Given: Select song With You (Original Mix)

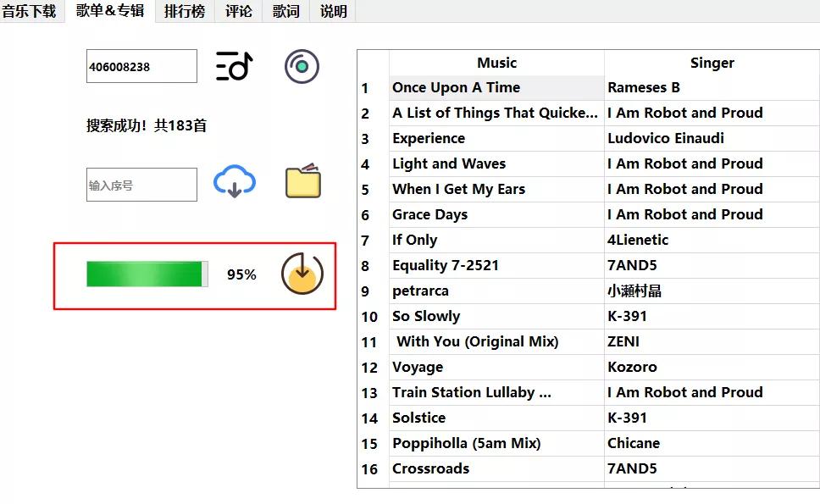Looking at the screenshot, I should pyautogui.click(x=496, y=342).
